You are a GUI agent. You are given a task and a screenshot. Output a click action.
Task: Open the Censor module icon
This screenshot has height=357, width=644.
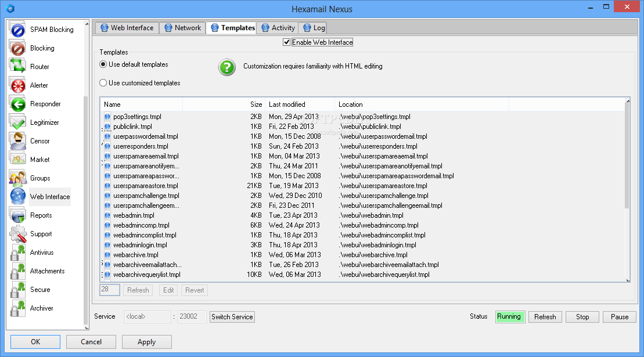[x=17, y=141]
